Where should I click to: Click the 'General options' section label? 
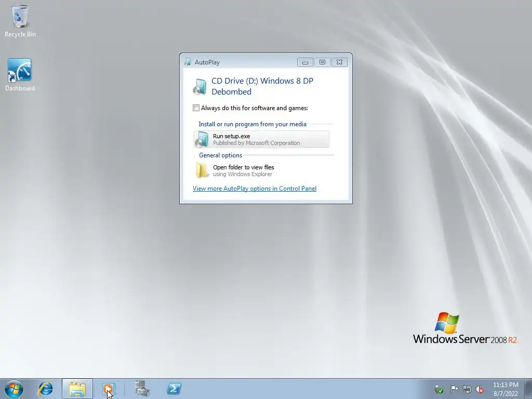click(x=220, y=155)
